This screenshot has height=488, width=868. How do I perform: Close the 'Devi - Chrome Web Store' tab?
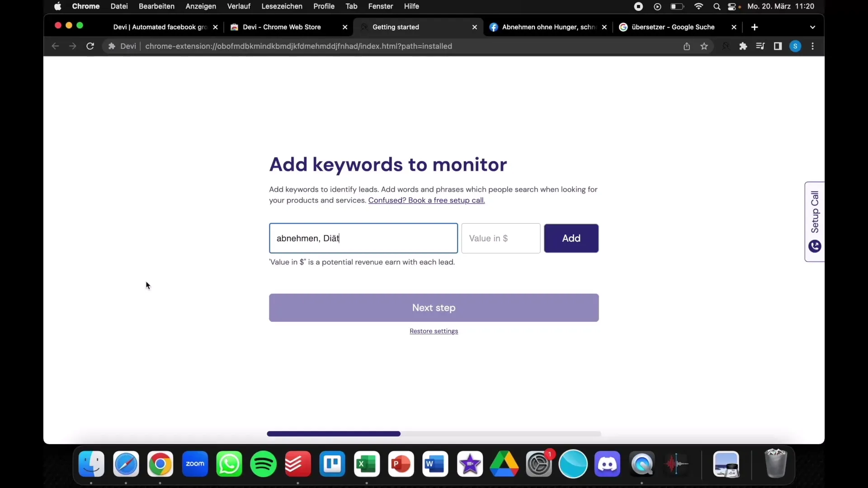(x=345, y=27)
